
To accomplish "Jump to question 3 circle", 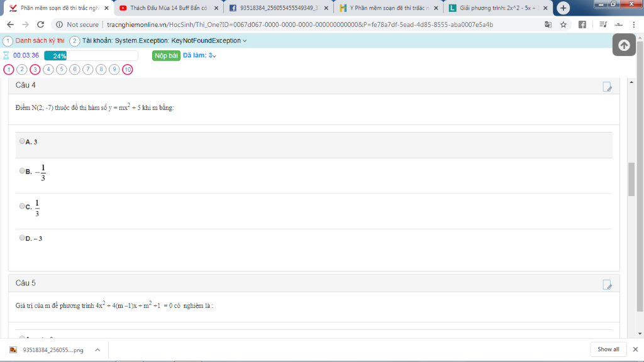I will (x=35, y=69).
